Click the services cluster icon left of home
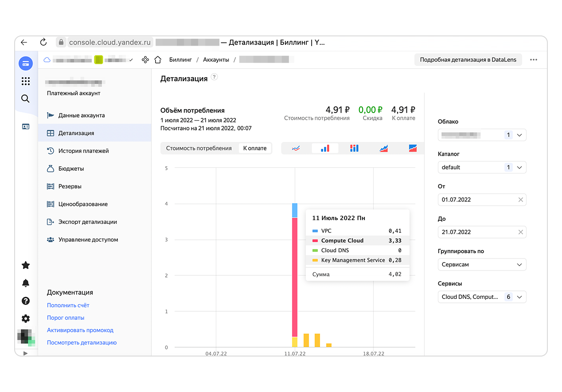The width and height of the screenshot is (562, 392). click(x=145, y=59)
